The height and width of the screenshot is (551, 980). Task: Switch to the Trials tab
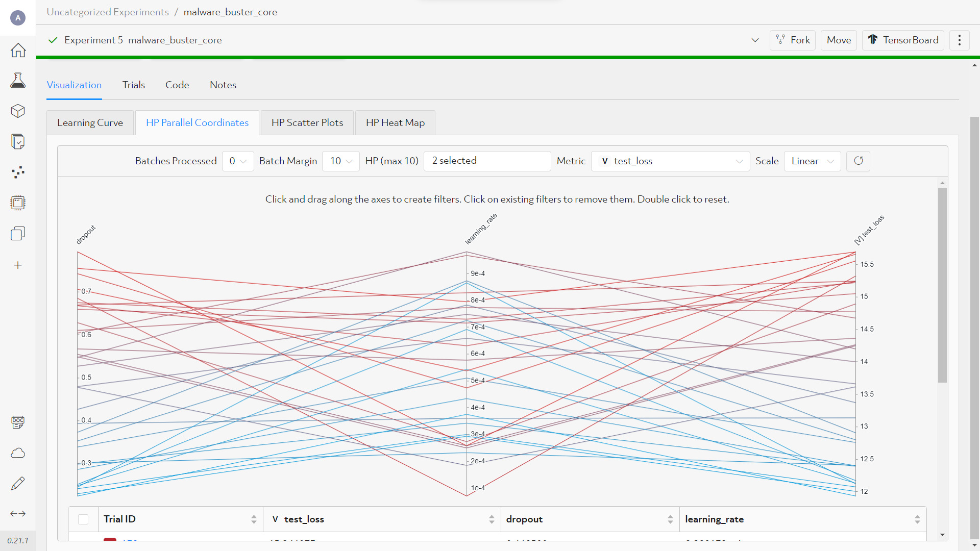click(134, 85)
